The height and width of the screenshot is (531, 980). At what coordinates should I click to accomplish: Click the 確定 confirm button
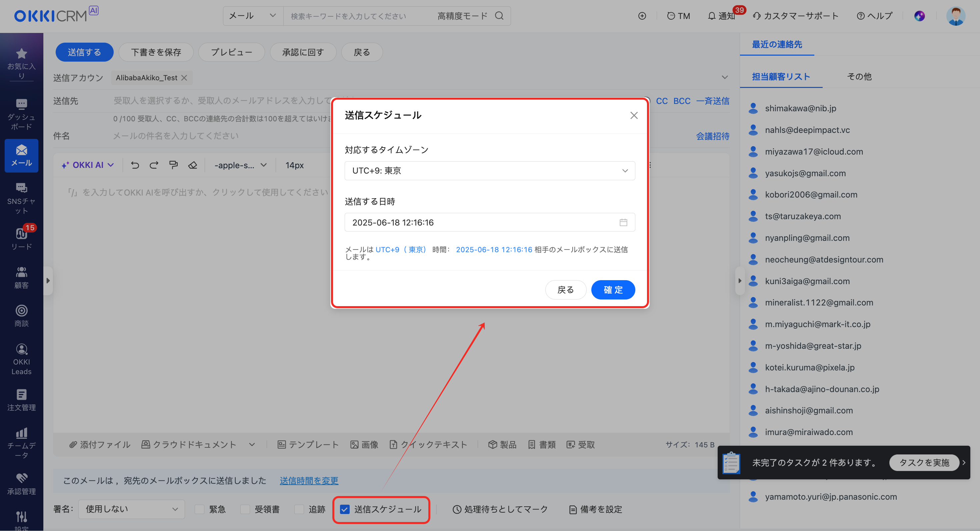tap(613, 289)
